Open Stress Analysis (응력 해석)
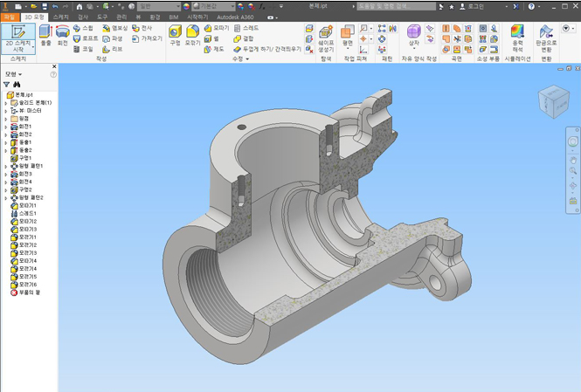 pos(517,38)
